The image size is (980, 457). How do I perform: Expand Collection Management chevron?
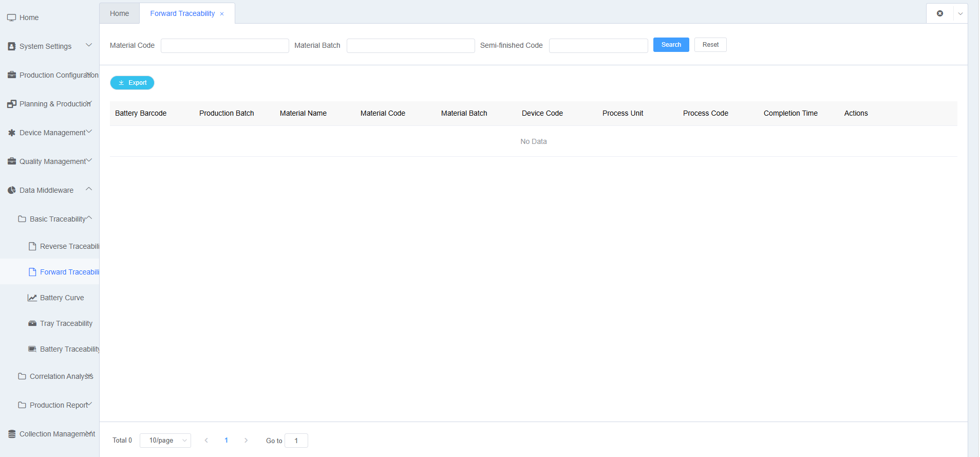pyautogui.click(x=89, y=433)
